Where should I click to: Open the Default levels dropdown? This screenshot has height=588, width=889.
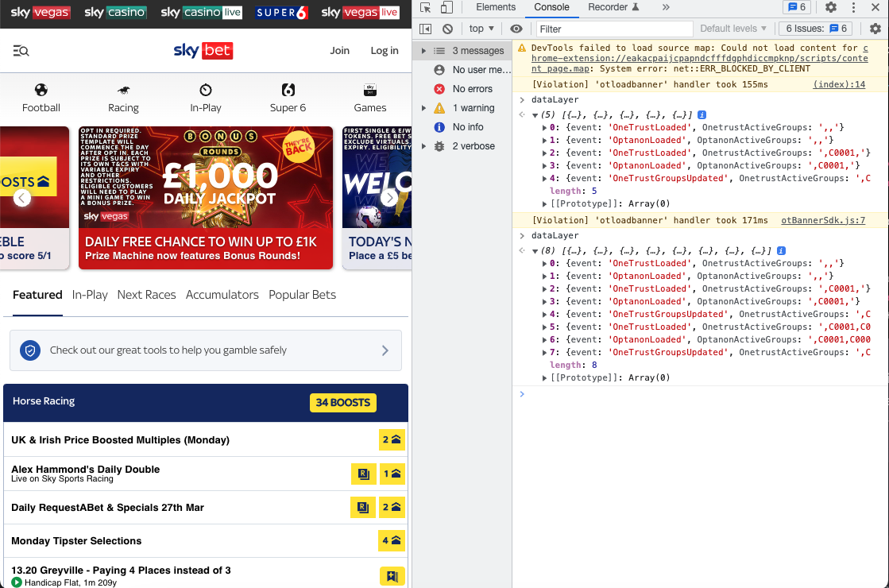click(x=733, y=29)
